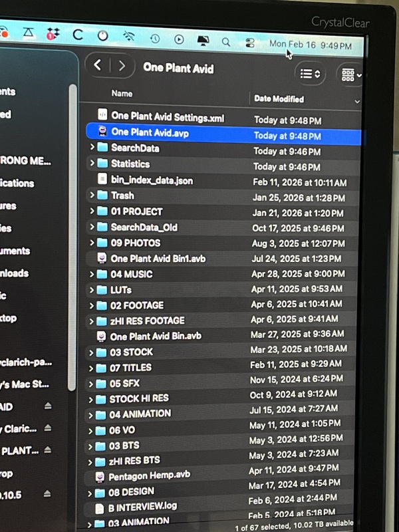Expand the 02 FOOTAGE folder
Screen dimensions: 399x532
click(92, 305)
